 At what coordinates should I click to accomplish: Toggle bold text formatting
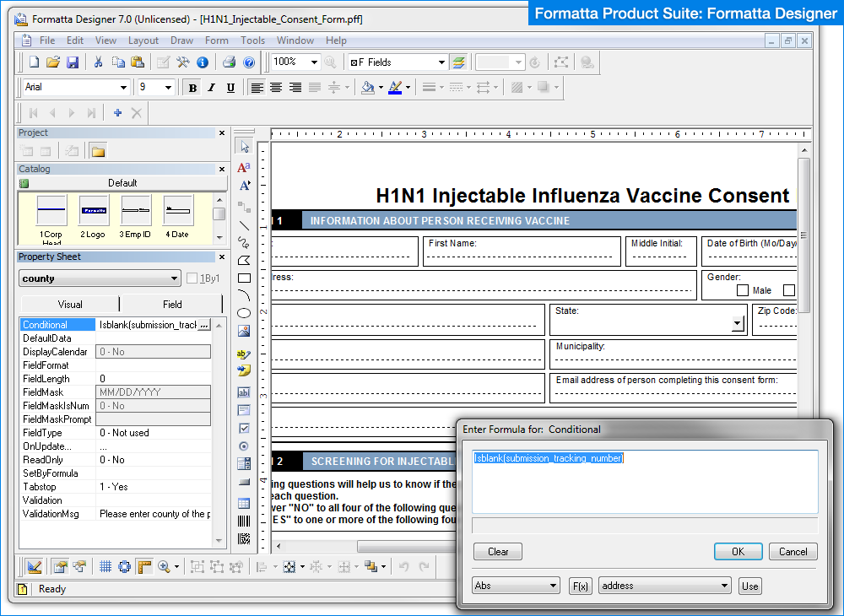pos(192,87)
